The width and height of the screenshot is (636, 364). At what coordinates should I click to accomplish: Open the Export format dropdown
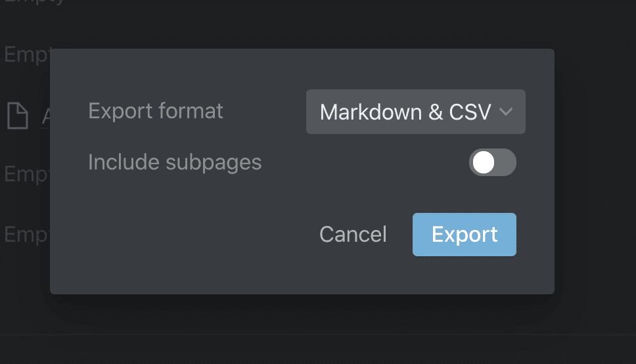416,112
